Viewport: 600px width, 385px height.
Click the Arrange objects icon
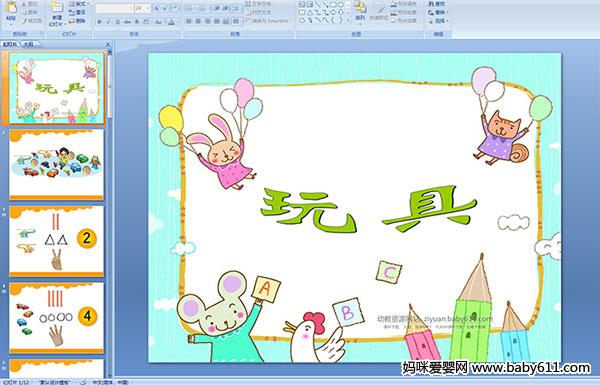click(x=359, y=8)
